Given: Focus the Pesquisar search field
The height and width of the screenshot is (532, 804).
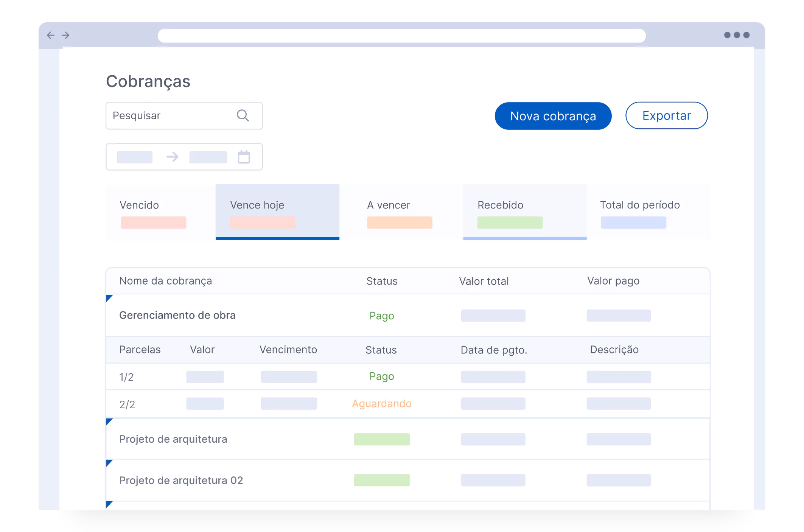Looking at the screenshot, I should 184,116.
